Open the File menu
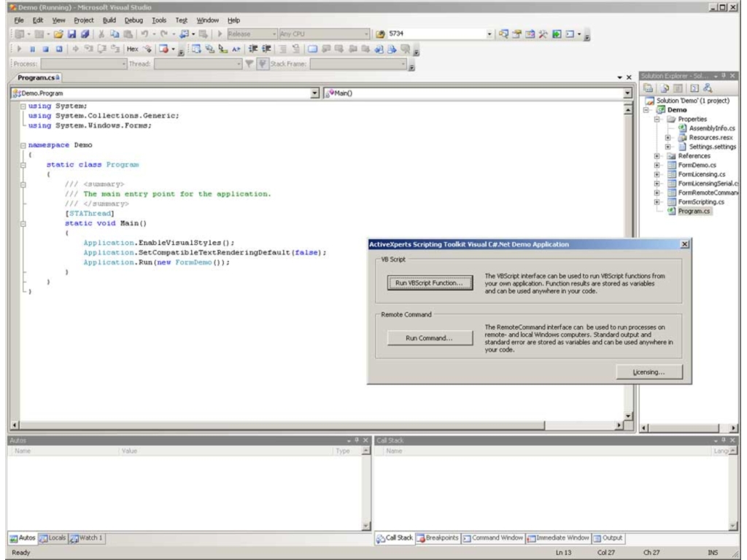The width and height of the screenshot is (747, 560). coord(19,20)
